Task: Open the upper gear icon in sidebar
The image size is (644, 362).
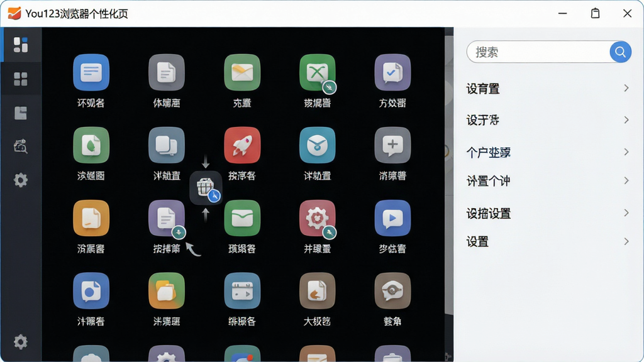Action: [21, 180]
